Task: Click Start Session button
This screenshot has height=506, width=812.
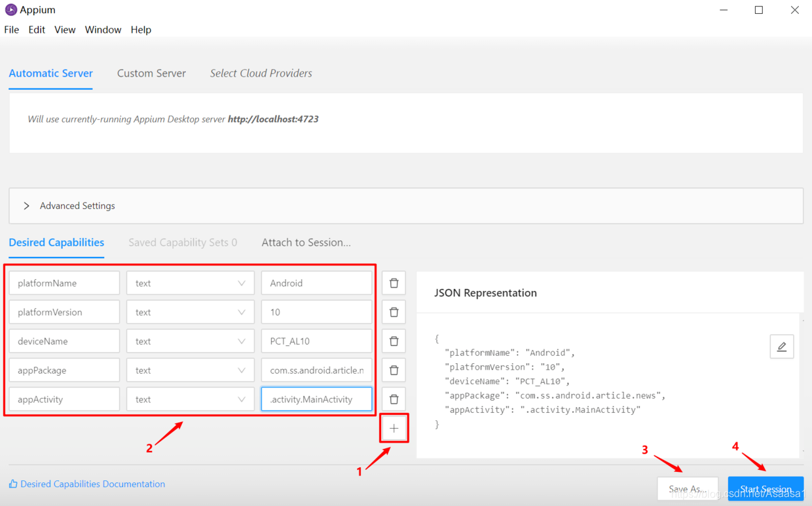Action: tap(766, 489)
